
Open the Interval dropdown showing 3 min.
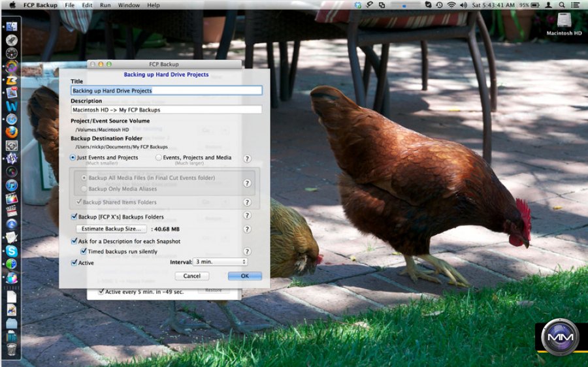click(x=220, y=262)
